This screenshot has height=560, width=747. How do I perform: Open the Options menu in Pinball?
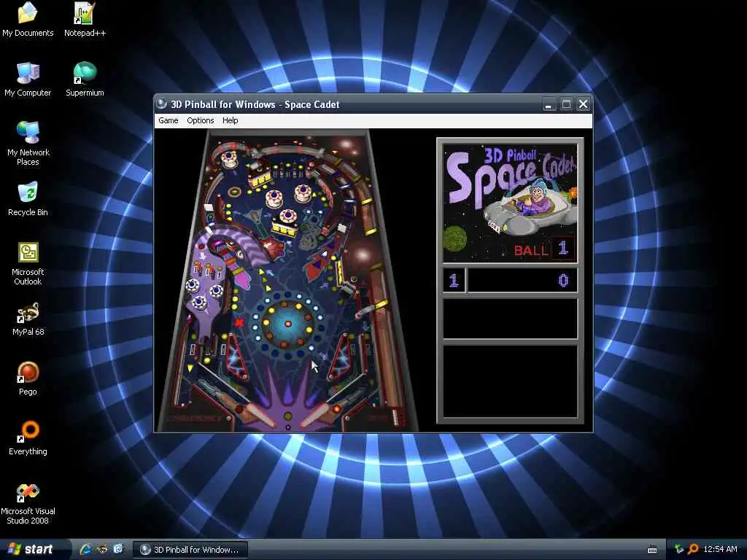click(x=200, y=120)
